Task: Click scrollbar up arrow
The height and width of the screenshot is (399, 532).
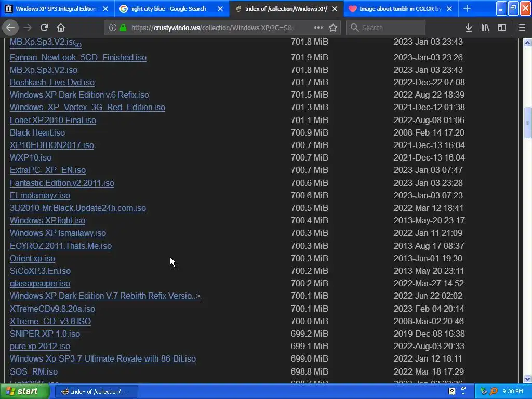Action: pyautogui.click(x=527, y=43)
